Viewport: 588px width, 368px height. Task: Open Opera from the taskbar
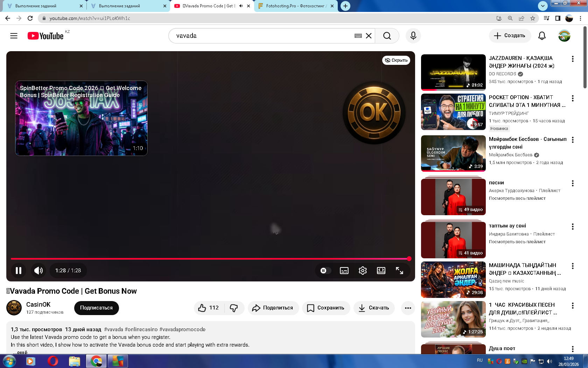53,361
